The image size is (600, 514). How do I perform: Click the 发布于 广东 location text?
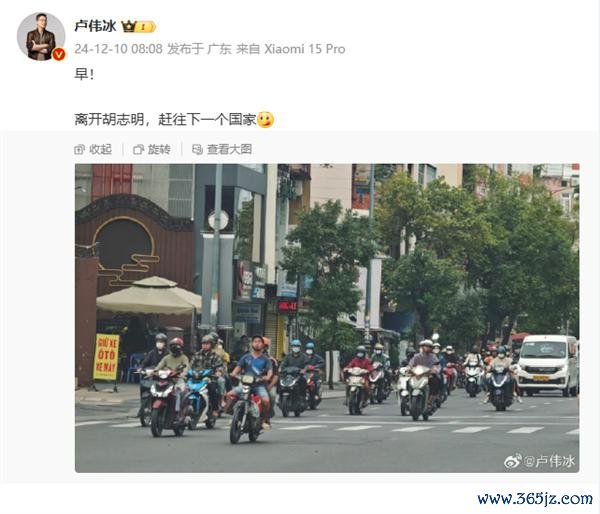coord(199,49)
